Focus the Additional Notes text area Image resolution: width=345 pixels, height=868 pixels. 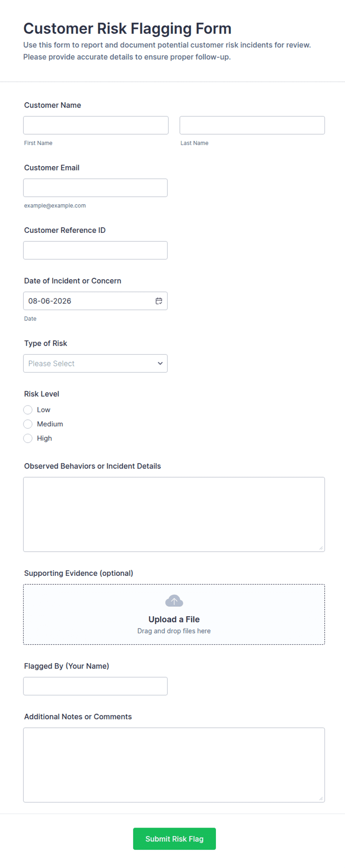click(x=174, y=765)
